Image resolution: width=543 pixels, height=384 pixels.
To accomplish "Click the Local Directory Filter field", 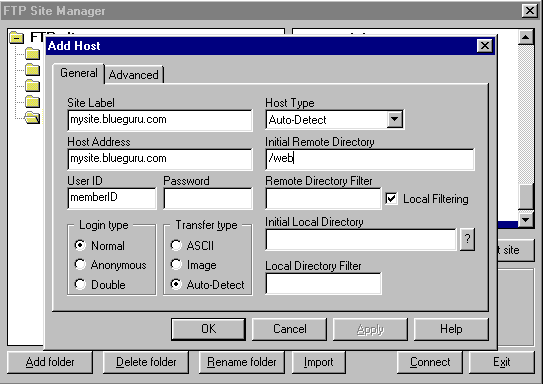I will tap(323, 284).
